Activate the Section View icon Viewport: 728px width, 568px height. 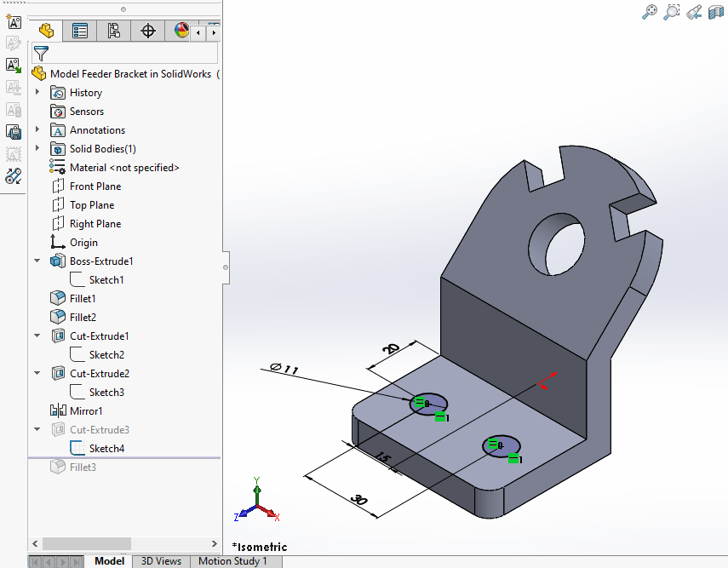pos(716,12)
